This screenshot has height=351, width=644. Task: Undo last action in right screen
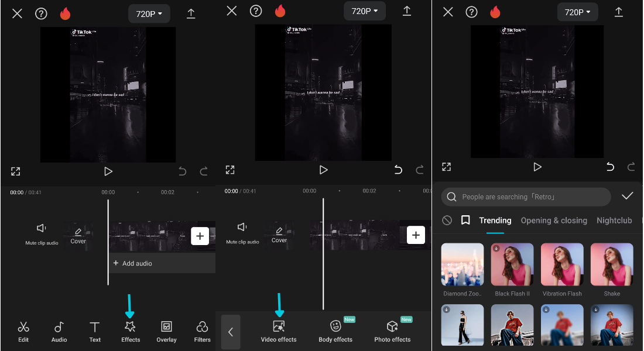[x=610, y=167]
